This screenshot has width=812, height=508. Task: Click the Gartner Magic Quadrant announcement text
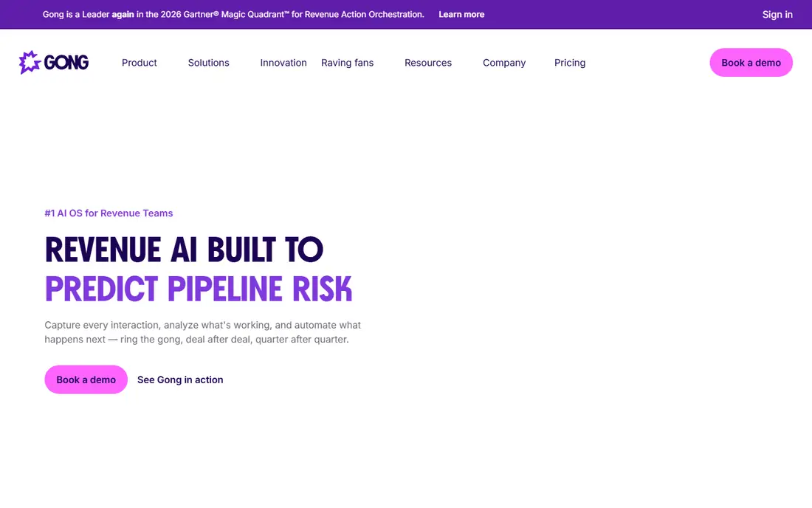pos(233,15)
